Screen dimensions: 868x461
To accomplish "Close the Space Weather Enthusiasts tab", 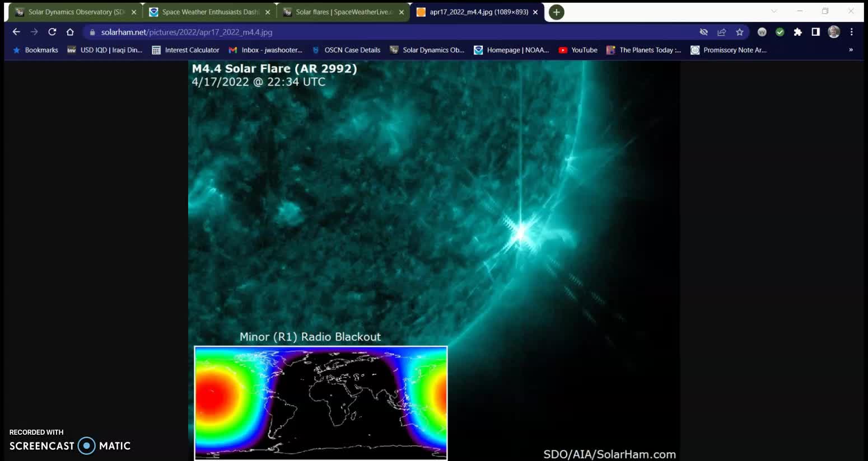I will (x=268, y=12).
